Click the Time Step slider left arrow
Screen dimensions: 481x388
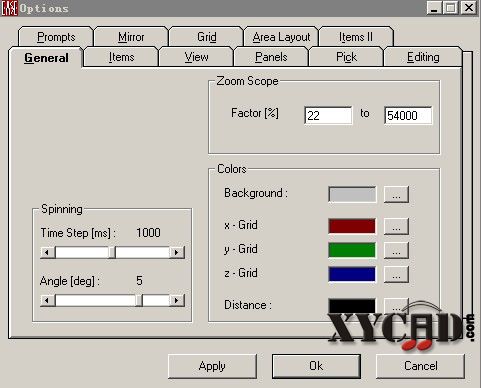pos(48,252)
